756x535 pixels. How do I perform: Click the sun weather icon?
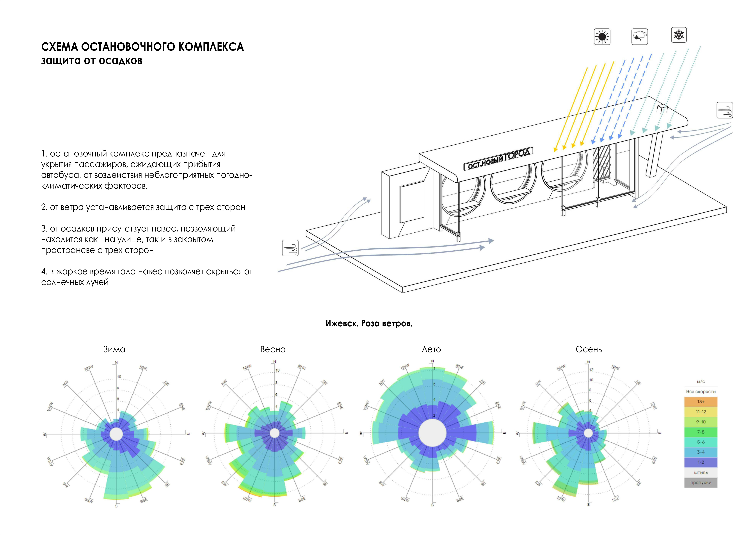tap(602, 37)
